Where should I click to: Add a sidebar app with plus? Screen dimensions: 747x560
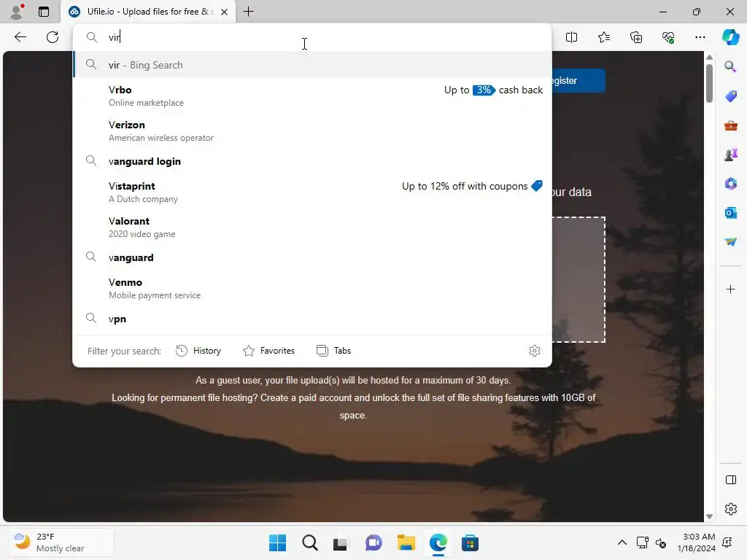coord(730,289)
